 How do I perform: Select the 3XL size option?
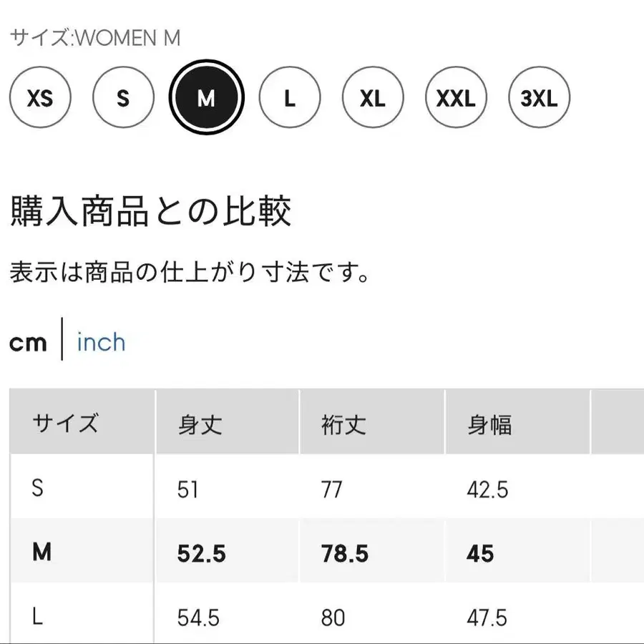click(x=539, y=98)
